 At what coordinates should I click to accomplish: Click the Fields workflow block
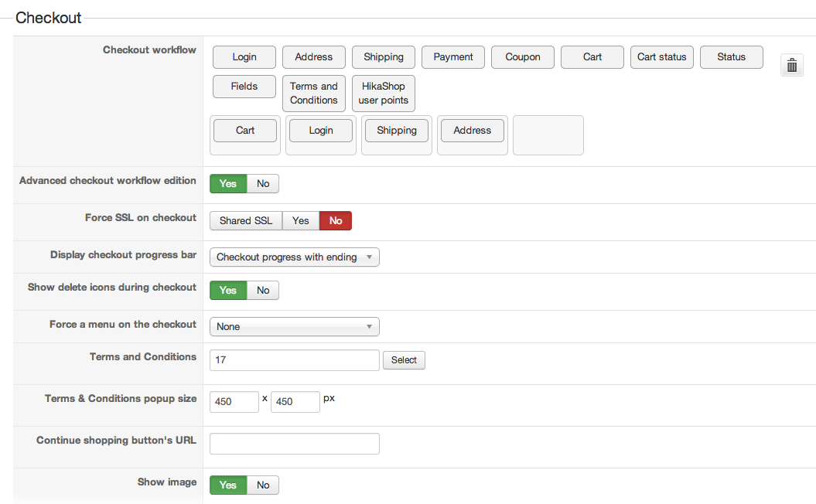point(244,87)
